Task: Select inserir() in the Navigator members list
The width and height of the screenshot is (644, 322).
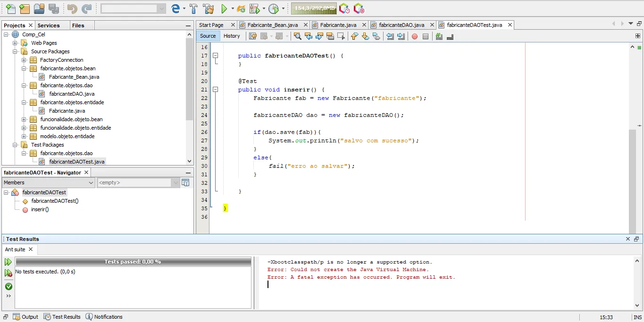Action: click(41, 209)
